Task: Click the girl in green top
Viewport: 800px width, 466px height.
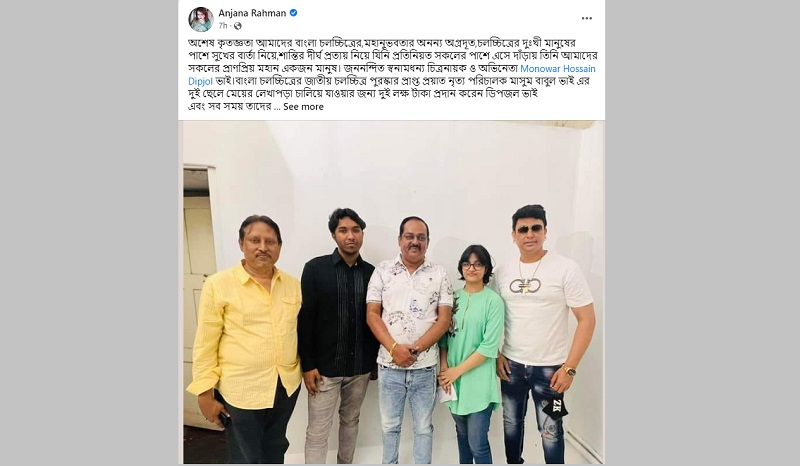Action: tap(471, 354)
